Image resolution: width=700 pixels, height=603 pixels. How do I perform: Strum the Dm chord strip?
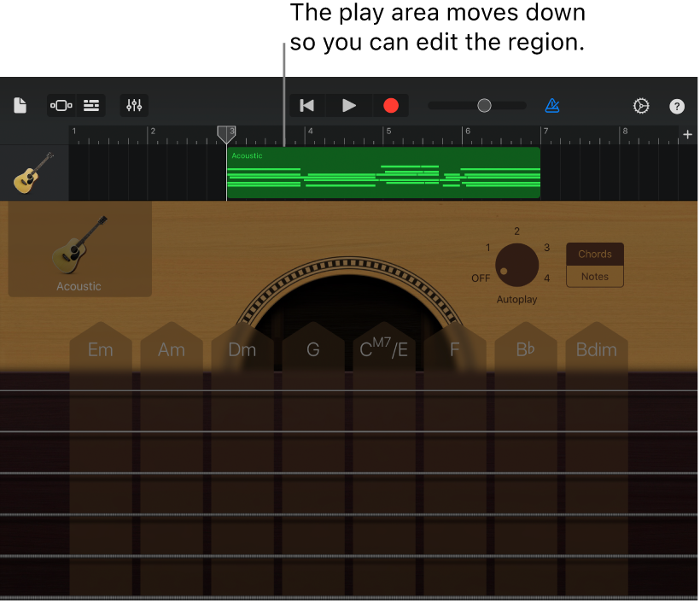(x=242, y=460)
